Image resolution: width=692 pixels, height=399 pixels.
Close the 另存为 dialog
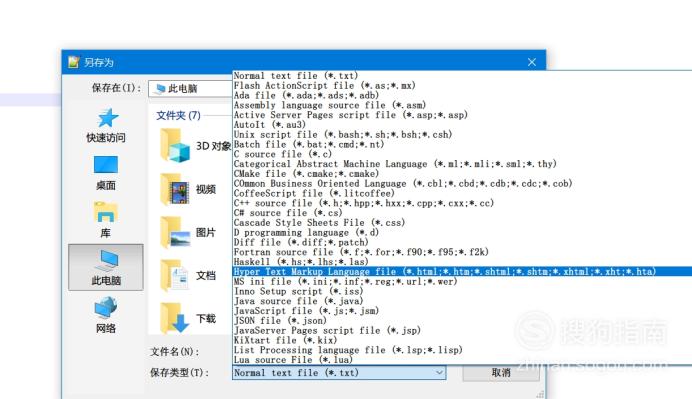click(532, 62)
